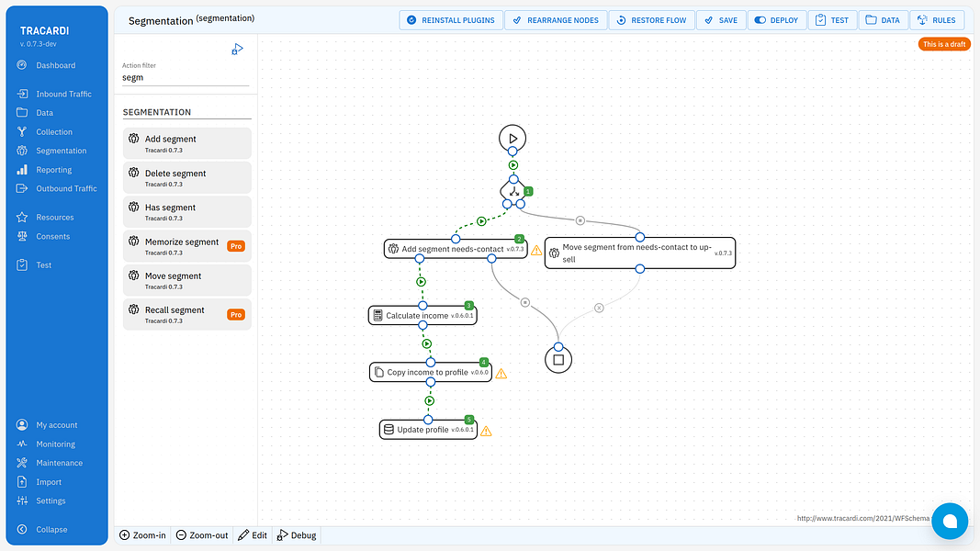Viewport: 980px width, 551px height.
Task: Click the Test clipboard icon in the sidebar
Action: [22, 264]
